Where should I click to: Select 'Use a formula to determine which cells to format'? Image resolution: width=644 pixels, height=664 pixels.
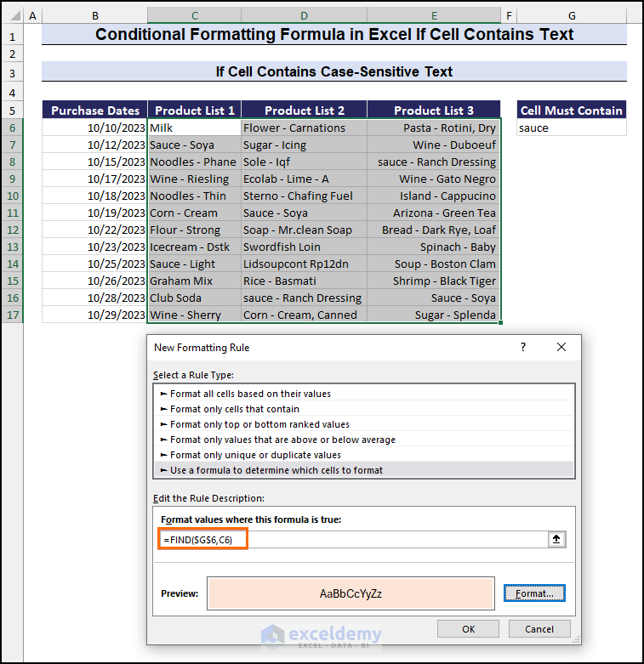point(363,470)
